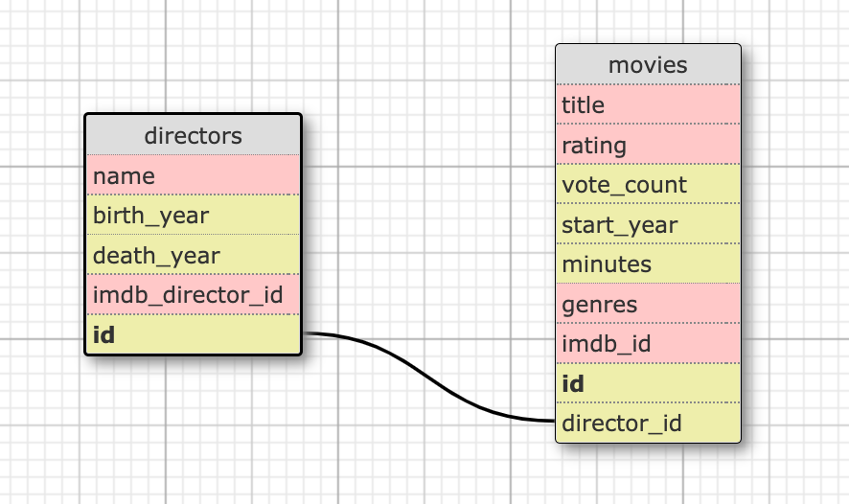Click the director_id foreign key row
Image resolution: width=849 pixels, height=504 pixels.
pos(648,423)
